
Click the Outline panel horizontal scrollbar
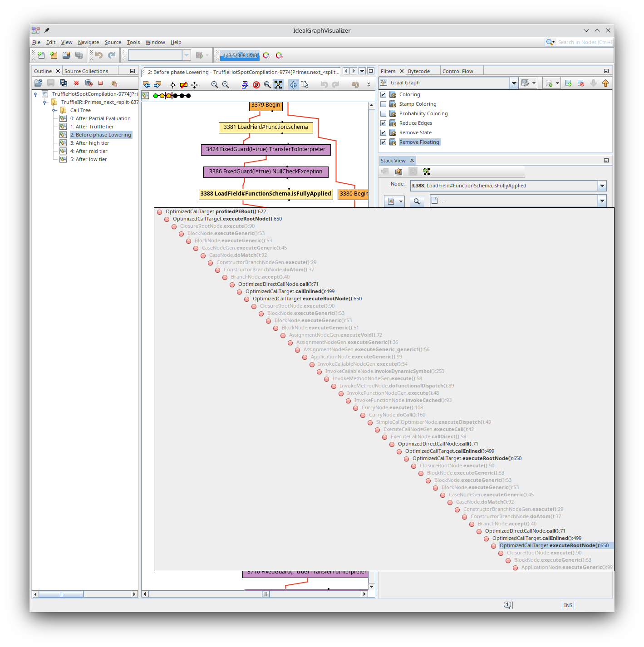pos(85,594)
